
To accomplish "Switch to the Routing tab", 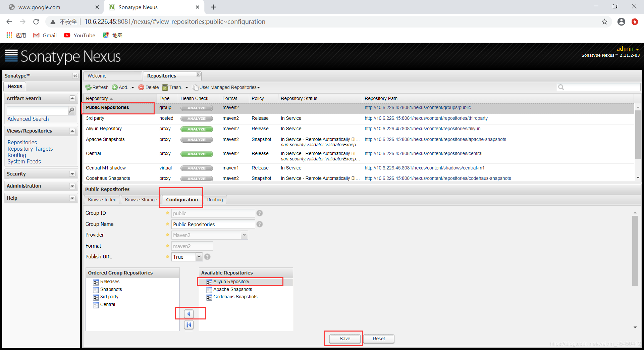I will pos(215,200).
